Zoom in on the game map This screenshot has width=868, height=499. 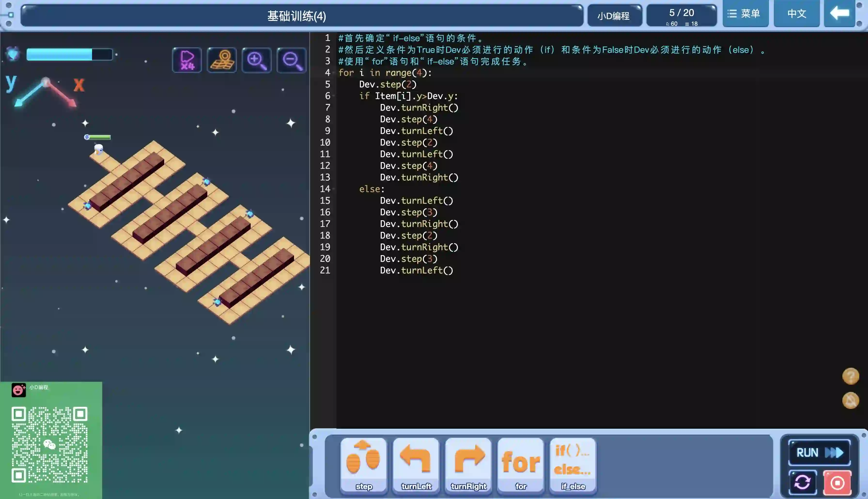tap(256, 60)
